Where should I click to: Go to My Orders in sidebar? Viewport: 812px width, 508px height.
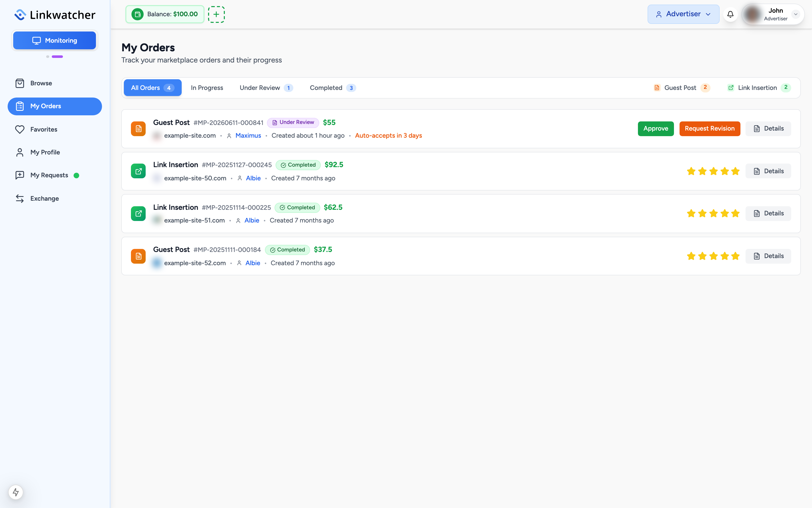55,106
